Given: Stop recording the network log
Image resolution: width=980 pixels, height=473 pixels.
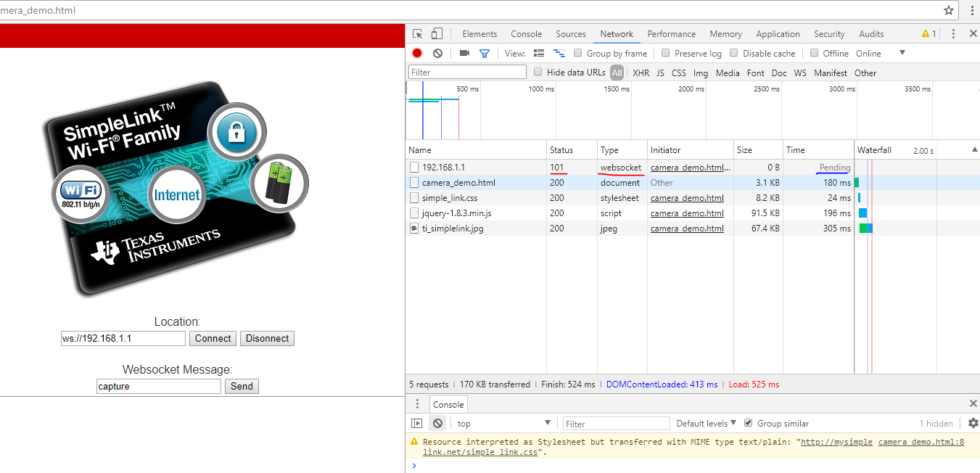Looking at the screenshot, I should point(417,53).
